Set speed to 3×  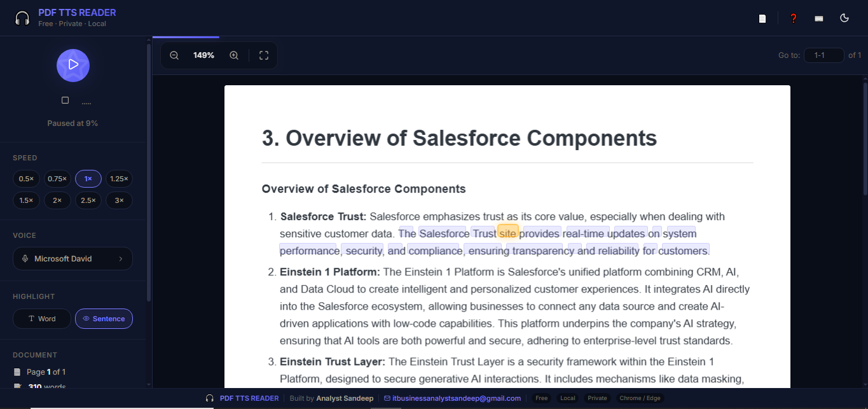click(x=119, y=200)
